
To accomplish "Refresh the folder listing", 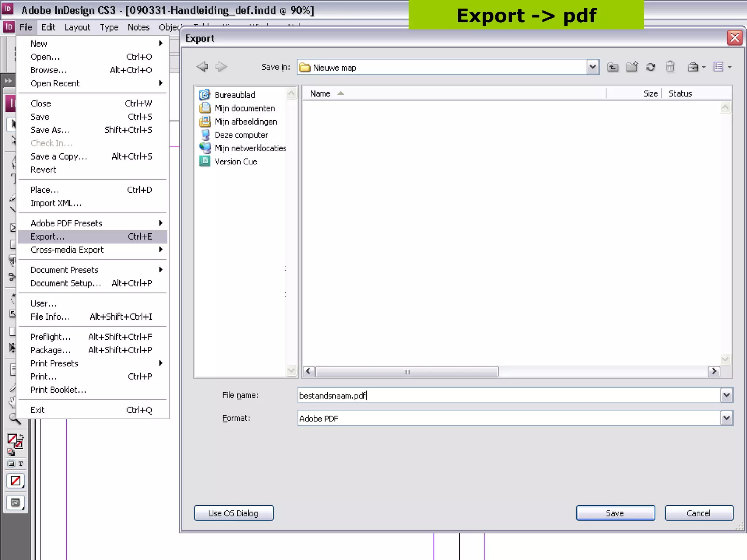I will click(651, 67).
